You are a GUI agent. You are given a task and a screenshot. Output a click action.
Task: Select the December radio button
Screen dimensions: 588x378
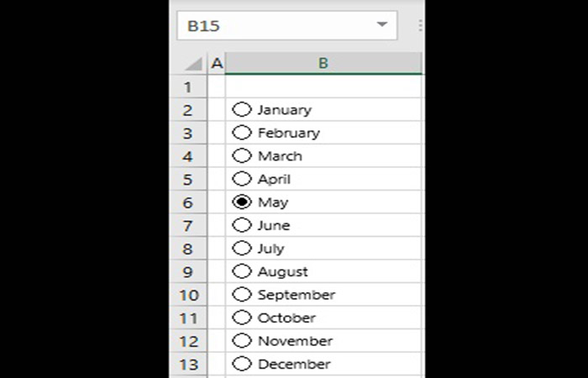click(x=242, y=364)
